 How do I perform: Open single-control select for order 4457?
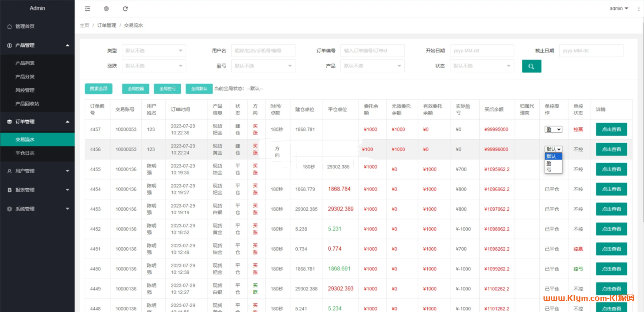pos(553,129)
